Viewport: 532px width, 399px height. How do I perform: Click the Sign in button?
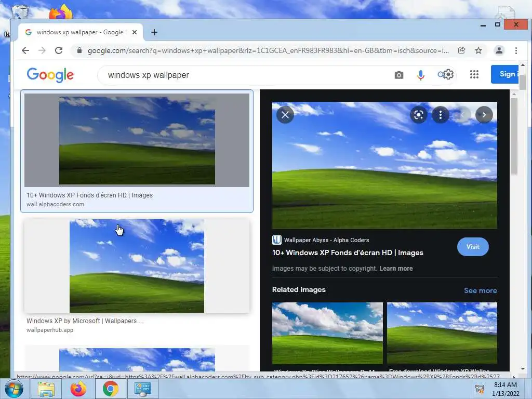point(504,74)
